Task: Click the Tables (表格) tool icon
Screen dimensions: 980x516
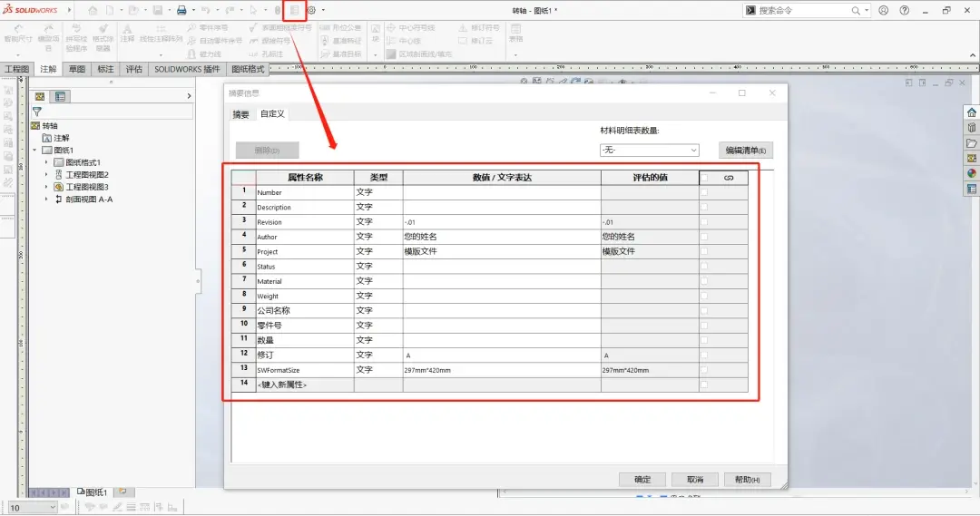Action: (515, 34)
